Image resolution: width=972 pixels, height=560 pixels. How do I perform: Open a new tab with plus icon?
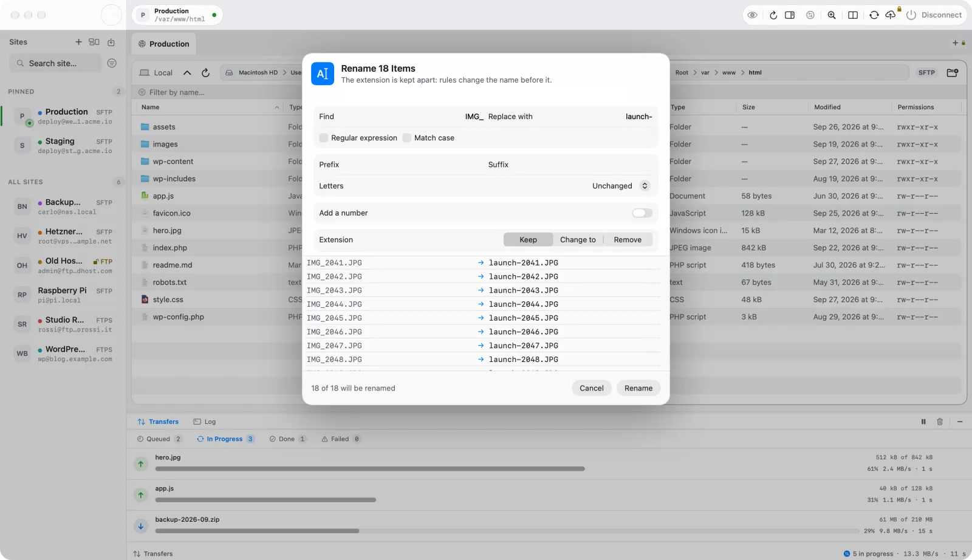955,43
